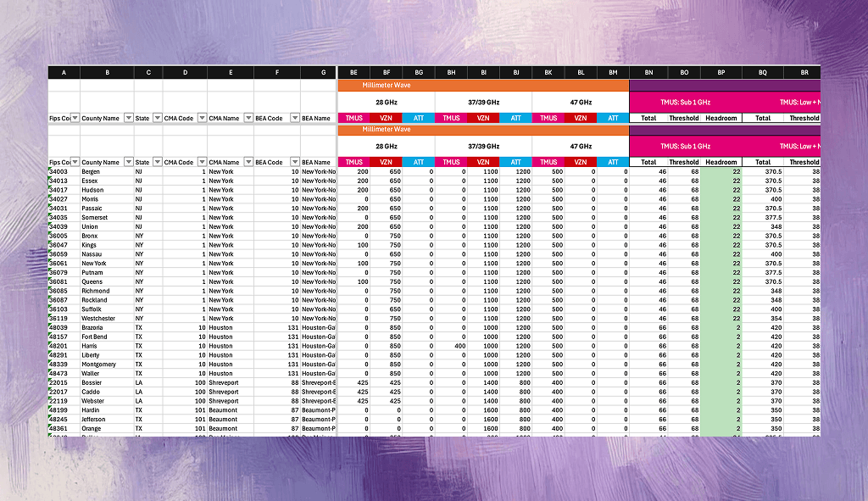Select column A by its header
This screenshot has height=501, width=868.
pyautogui.click(x=64, y=72)
